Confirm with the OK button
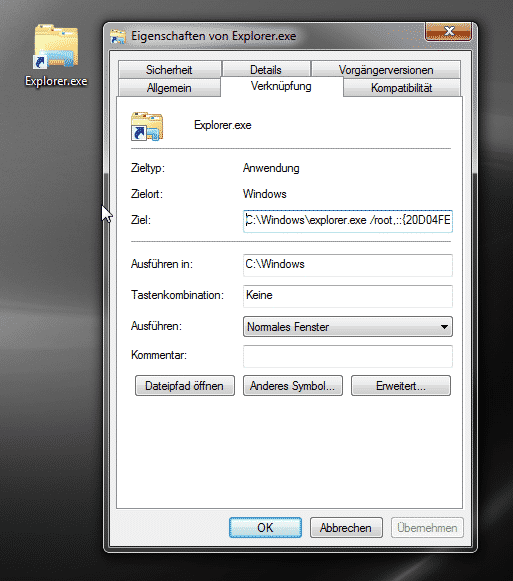 [x=265, y=527]
